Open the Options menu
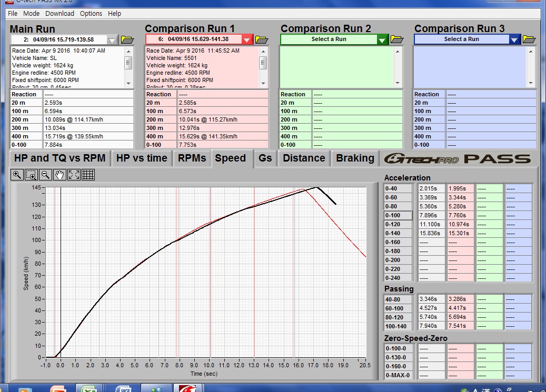The width and height of the screenshot is (546, 392). tap(91, 14)
